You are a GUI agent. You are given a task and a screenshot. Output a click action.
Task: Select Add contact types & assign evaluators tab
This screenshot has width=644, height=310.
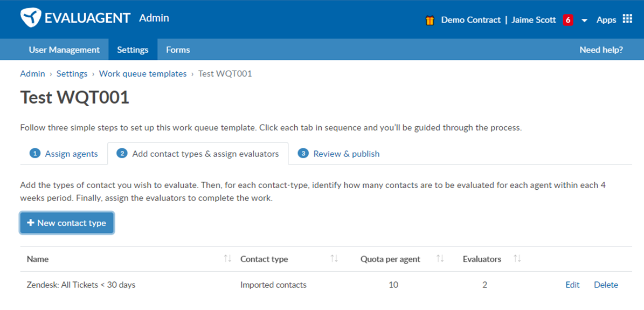[198, 154]
